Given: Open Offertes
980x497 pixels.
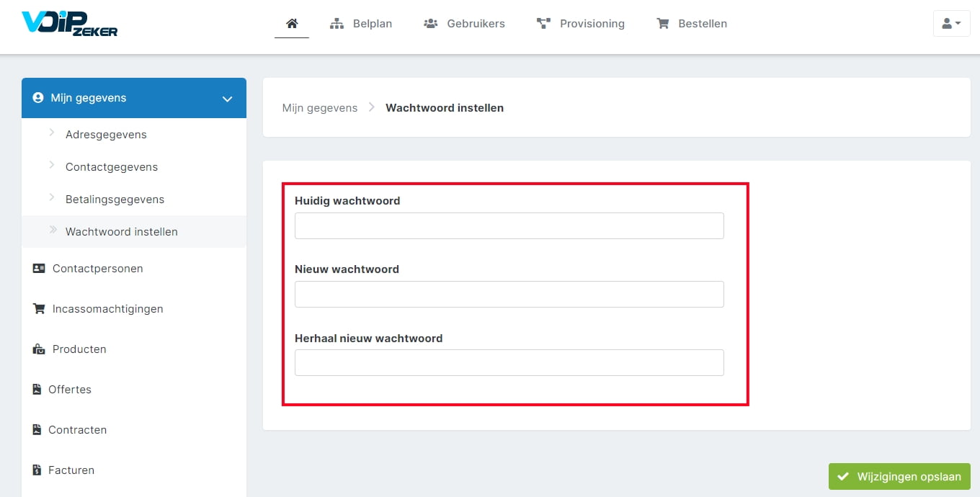Looking at the screenshot, I should (x=70, y=390).
